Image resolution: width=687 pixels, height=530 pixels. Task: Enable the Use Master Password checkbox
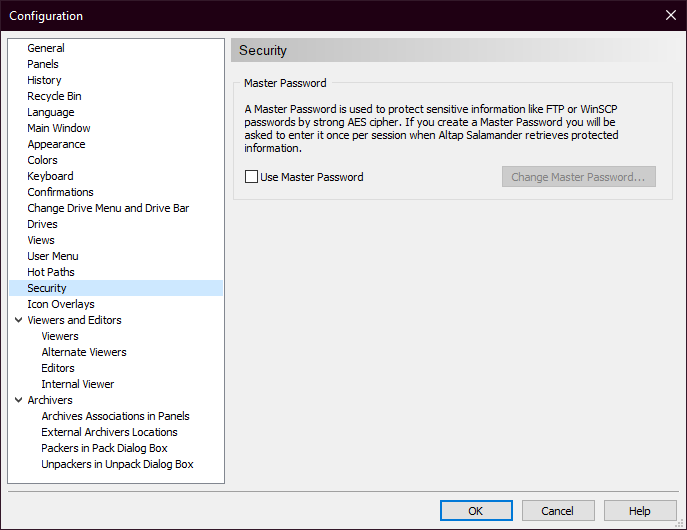tap(252, 177)
